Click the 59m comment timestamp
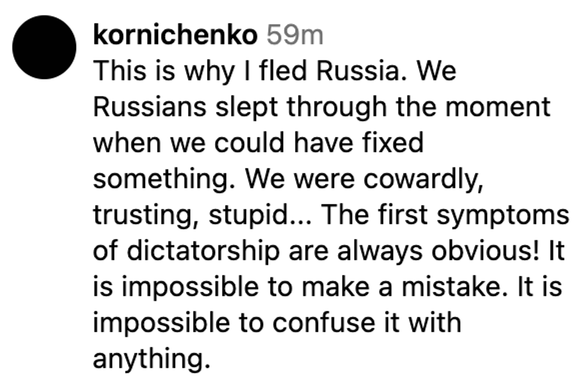Screen dimensions: 586x392 [294, 36]
